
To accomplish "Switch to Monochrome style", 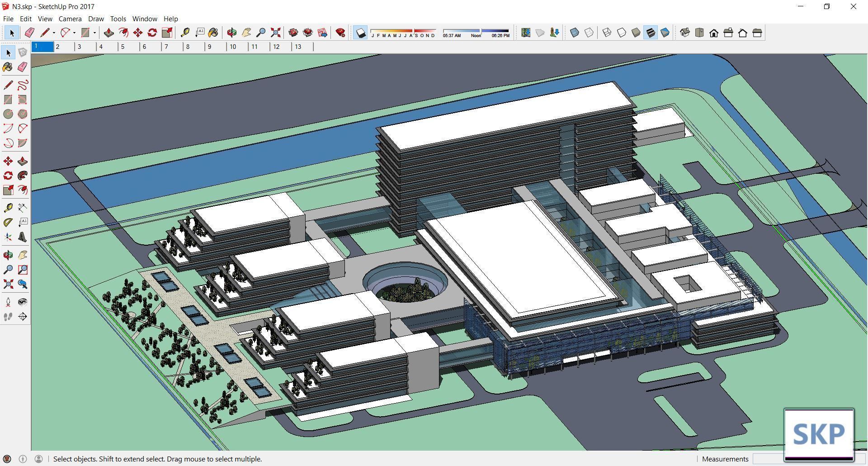I will coord(665,33).
